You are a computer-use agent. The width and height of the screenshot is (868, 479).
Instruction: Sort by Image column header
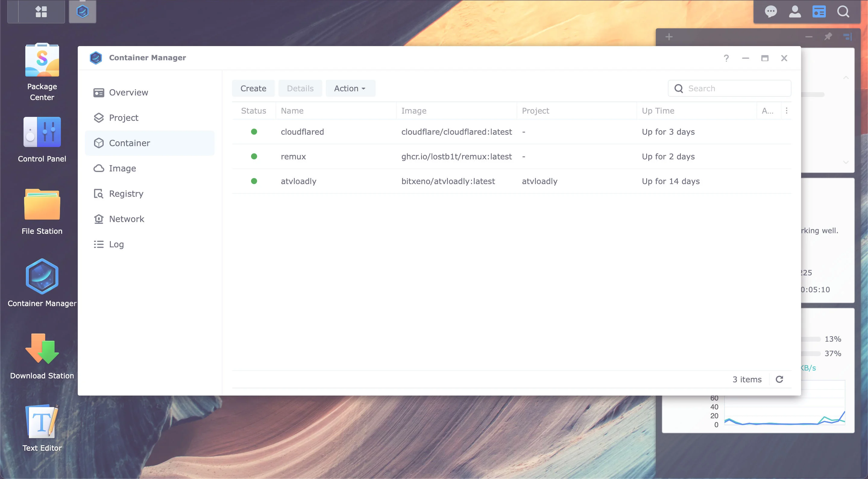click(x=457, y=111)
